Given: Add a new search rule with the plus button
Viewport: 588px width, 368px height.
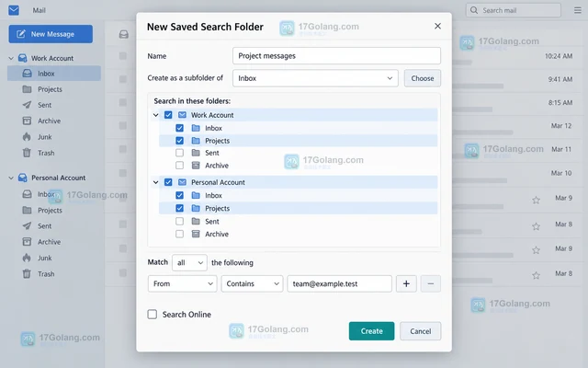Looking at the screenshot, I should tap(406, 284).
